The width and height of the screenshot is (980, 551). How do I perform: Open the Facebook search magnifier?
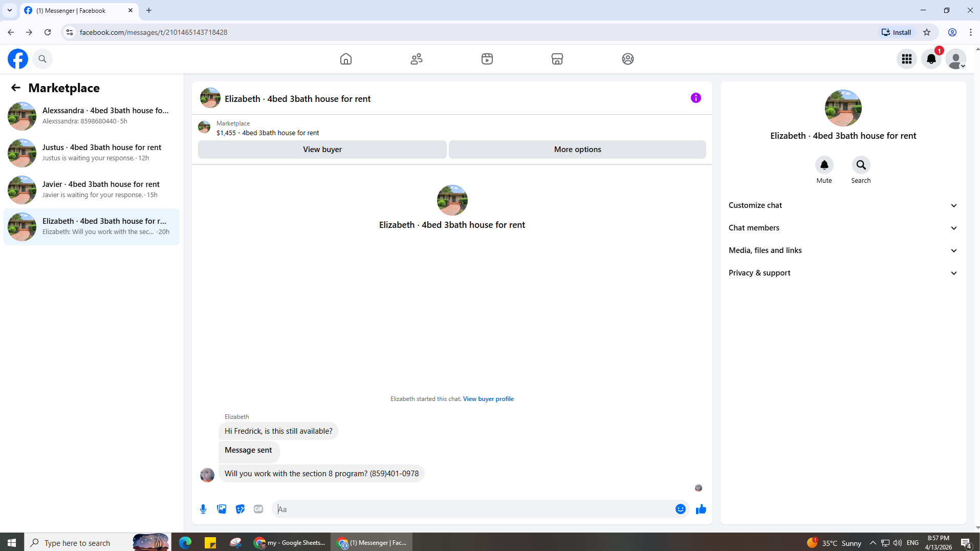click(x=42, y=59)
